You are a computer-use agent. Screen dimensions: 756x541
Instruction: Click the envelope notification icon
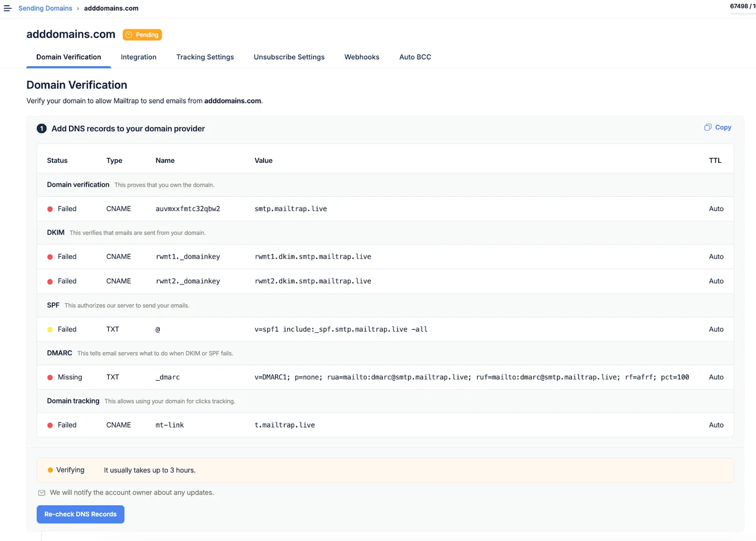point(42,493)
